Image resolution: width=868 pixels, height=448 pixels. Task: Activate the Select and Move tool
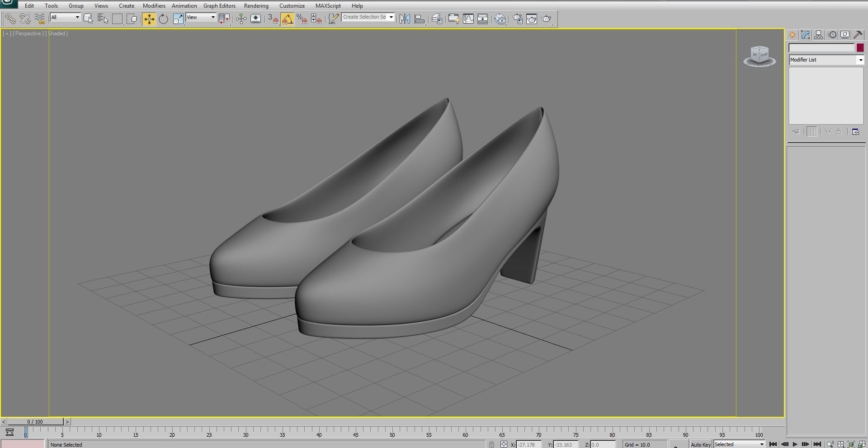[149, 19]
